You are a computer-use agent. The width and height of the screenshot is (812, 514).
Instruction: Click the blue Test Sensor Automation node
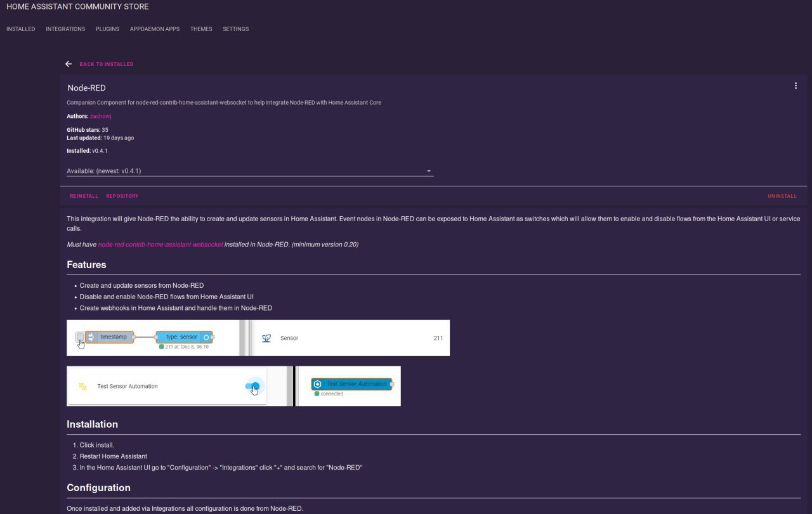click(352, 384)
